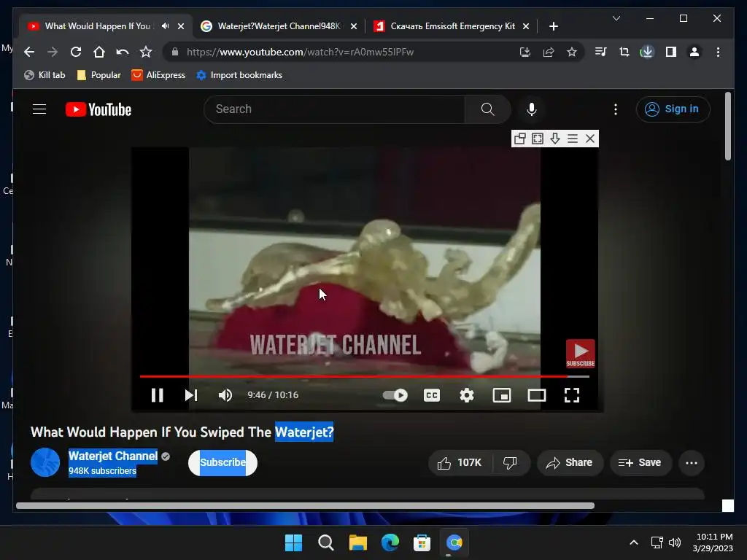Open YouTube settings three-dot menu

click(616, 109)
